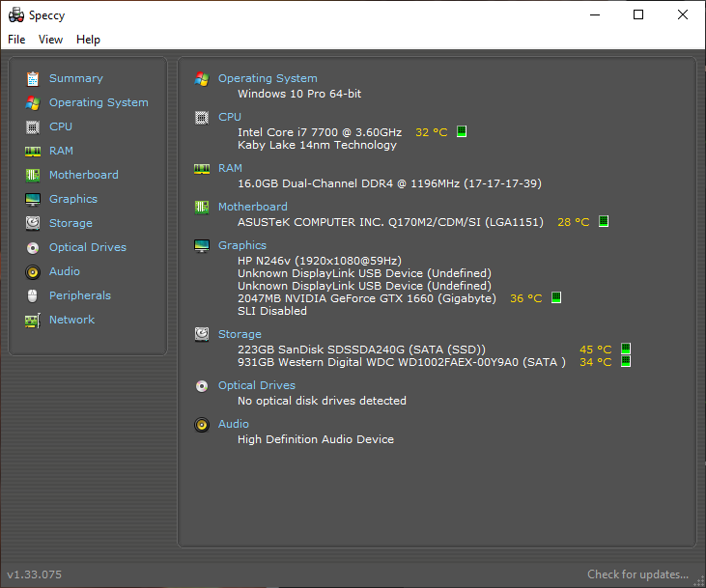This screenshot has height=588, width=706.
Task: Click the 36 °C graphics temperature value
Action: [x=526, y=298]
